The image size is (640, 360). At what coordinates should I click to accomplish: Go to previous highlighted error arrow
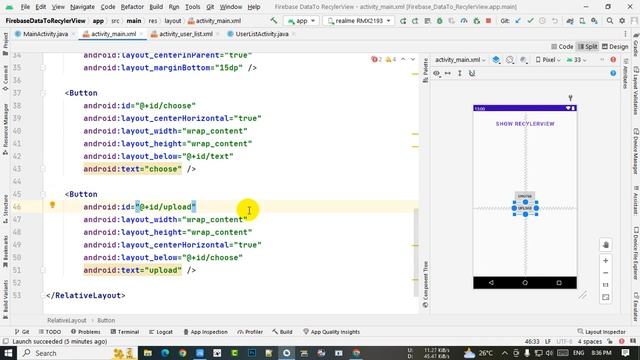tap(403, 60)
